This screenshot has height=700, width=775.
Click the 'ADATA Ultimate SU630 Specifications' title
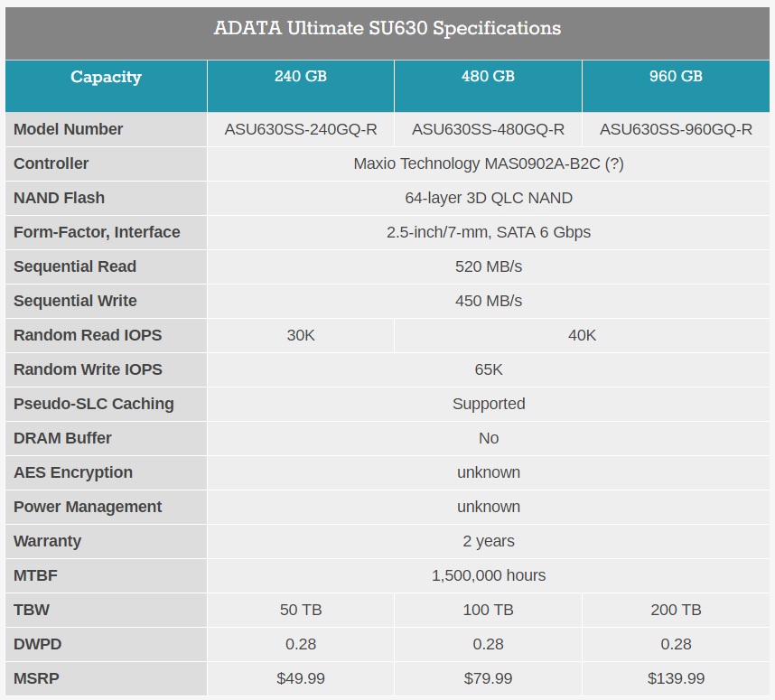pyautogui.click(x=387, y=28)
